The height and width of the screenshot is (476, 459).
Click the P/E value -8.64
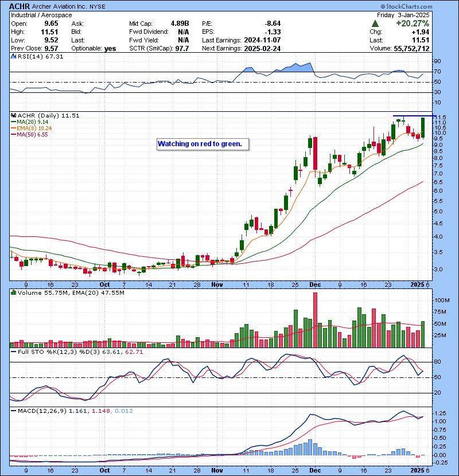[x=273, y=24]
